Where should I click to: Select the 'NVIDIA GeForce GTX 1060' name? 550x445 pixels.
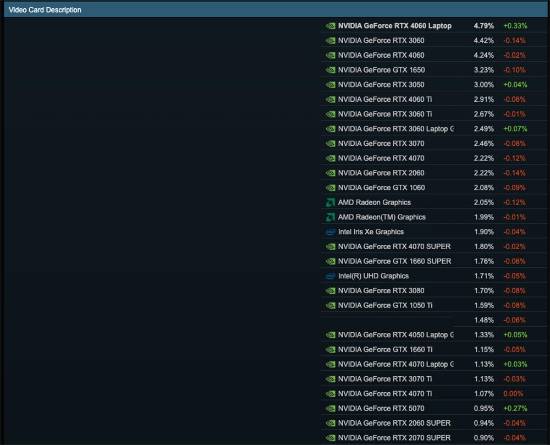(x=381, y=188)
